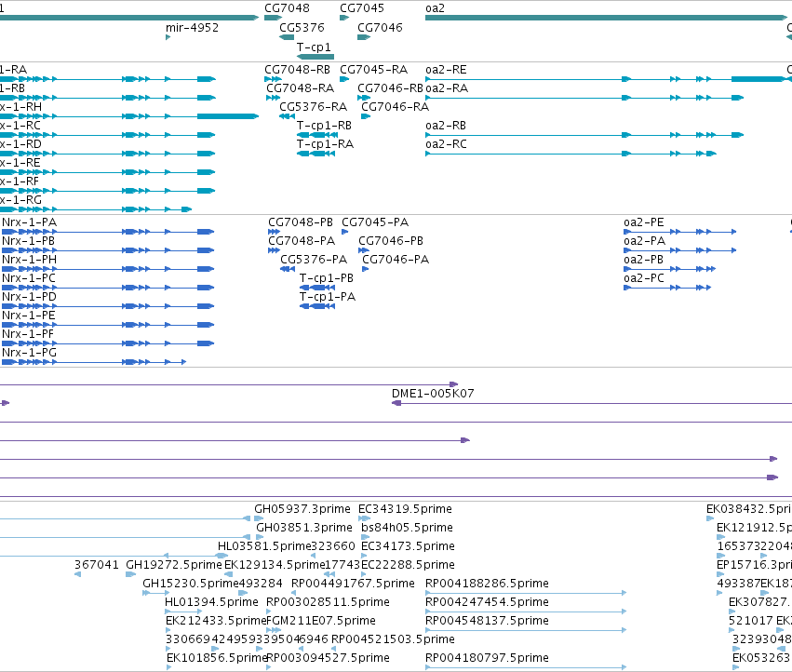Viewport: 792px width, 672px height.
Task: Open the Nrx-1-PE protein entry
Action: coord(28,316)
